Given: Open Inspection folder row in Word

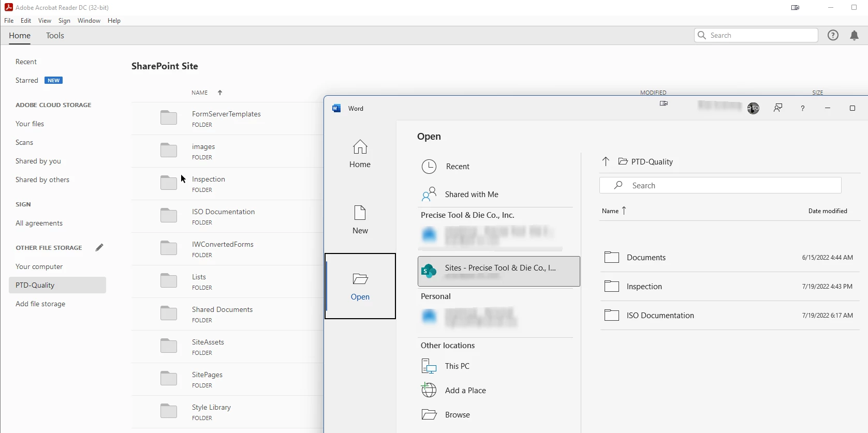Looking at the screenshot, I should pos(730,287).
